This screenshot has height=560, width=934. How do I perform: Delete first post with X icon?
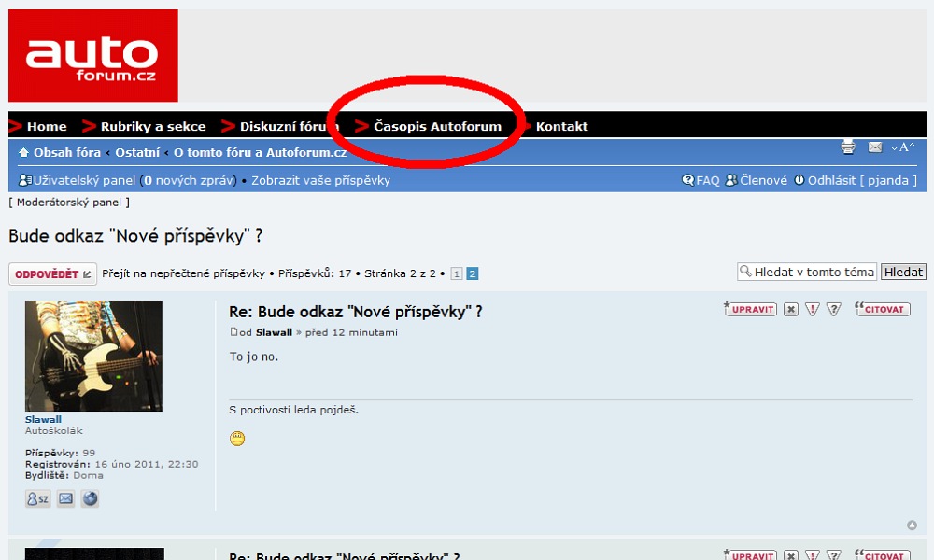tap(791, 309)
